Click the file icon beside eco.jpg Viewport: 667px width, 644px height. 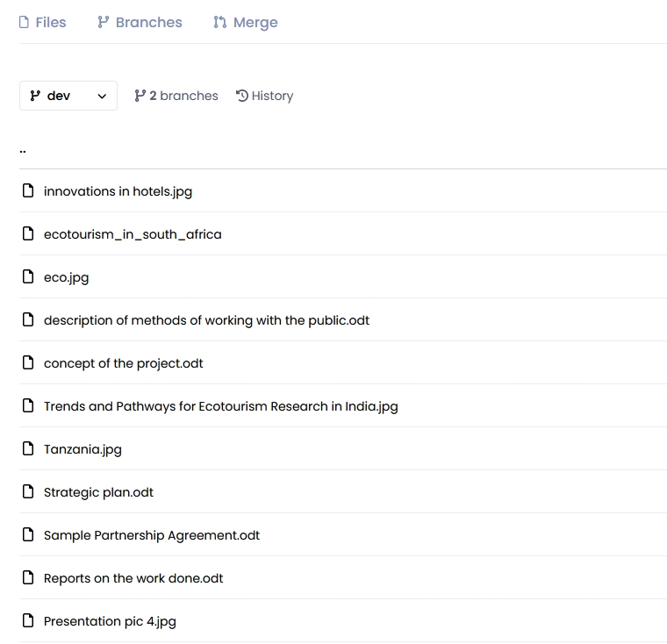28,277
